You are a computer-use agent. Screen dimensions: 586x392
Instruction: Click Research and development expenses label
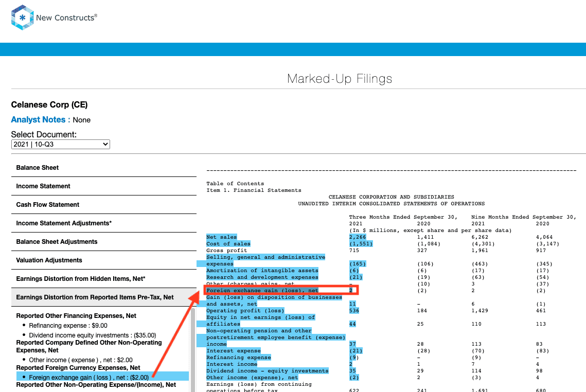coord(262,277)
